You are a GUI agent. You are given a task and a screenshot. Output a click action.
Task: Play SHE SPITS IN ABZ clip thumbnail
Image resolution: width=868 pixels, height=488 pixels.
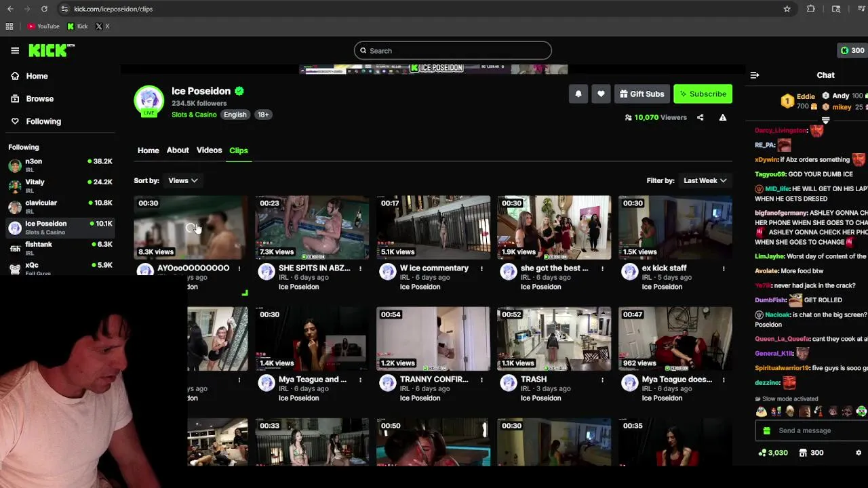pos(312,228)
